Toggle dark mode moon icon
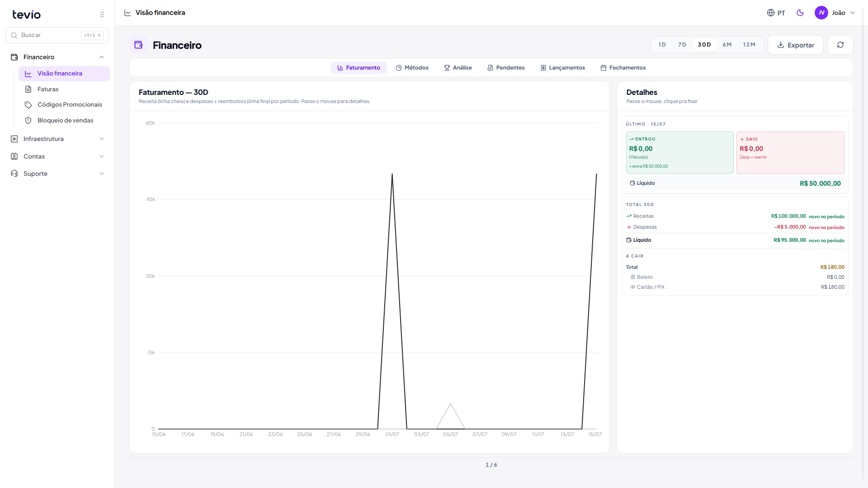 click(800, 13)
